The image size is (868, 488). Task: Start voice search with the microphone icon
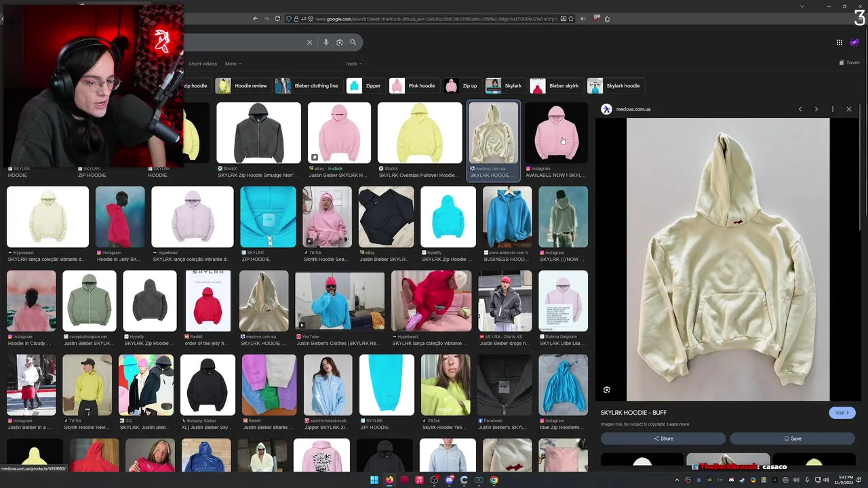325,42
